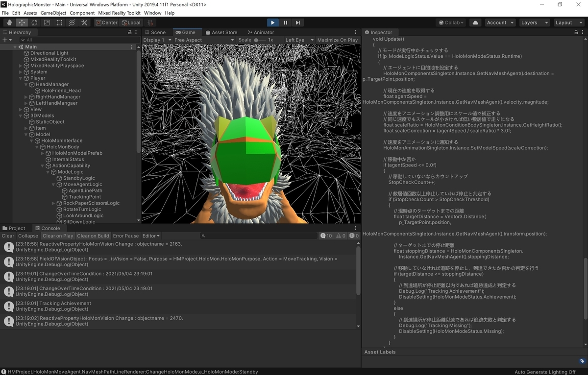Open the Main scene context menu dots
The width and height of the screenshot is (588, 375).
[131, 47]
